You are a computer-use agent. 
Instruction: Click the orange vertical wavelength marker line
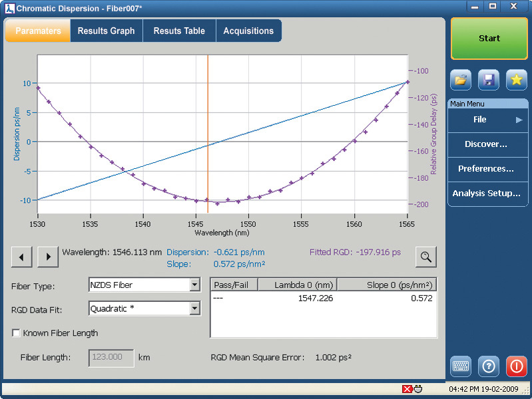coord(208,134)
